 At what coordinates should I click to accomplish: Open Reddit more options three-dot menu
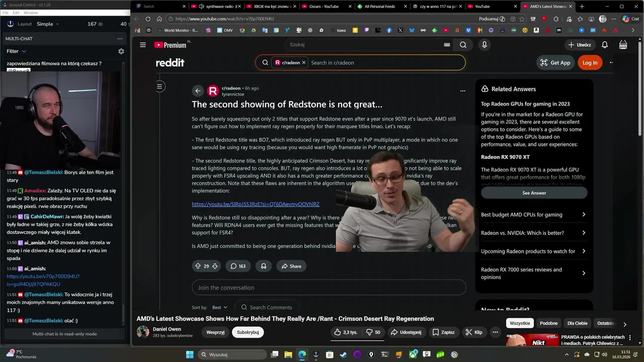pyautogui.click(x=611, y=63)
